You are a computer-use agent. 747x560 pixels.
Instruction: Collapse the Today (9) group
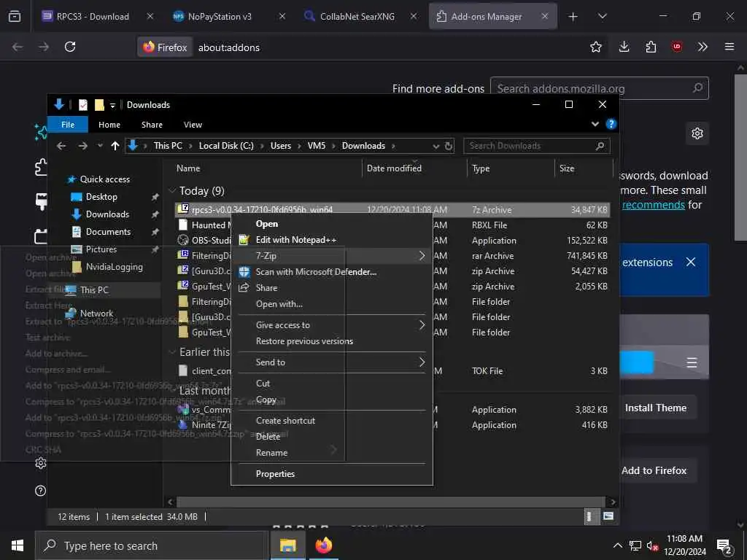[x=172, y=191]
